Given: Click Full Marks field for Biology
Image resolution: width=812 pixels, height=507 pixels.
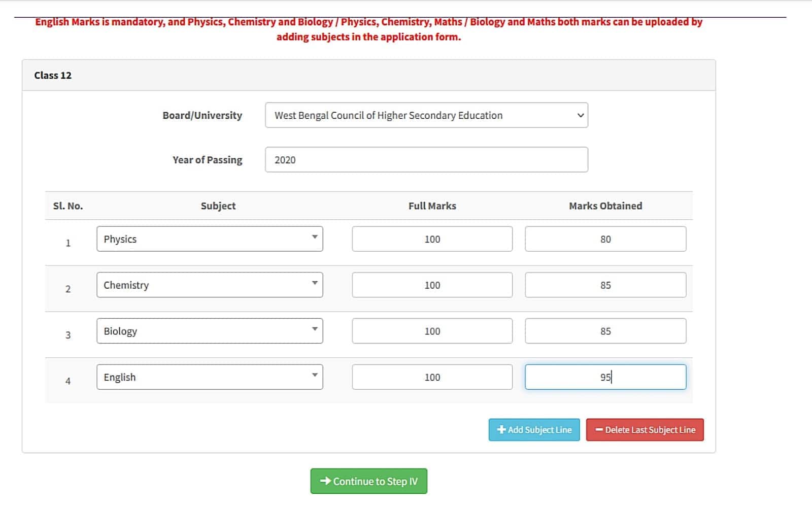Looking at the screenshot, I should [x=432, y=331].
